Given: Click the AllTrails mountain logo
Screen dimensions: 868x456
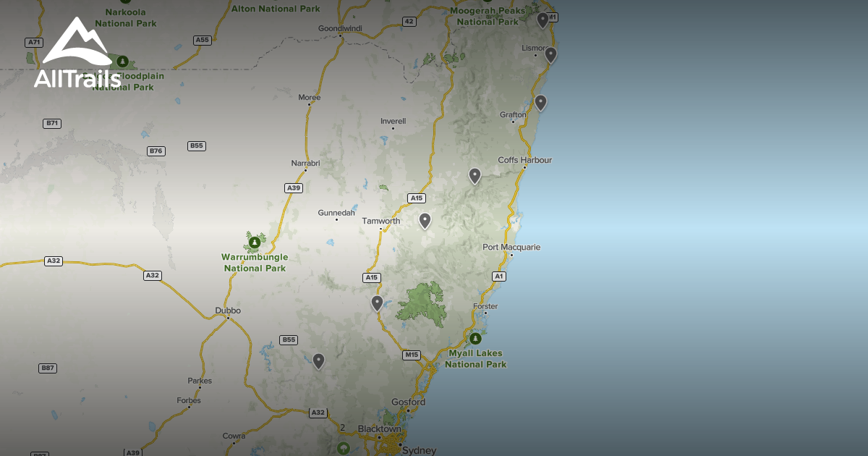Looking at the screenshot, I should [77, 54].
